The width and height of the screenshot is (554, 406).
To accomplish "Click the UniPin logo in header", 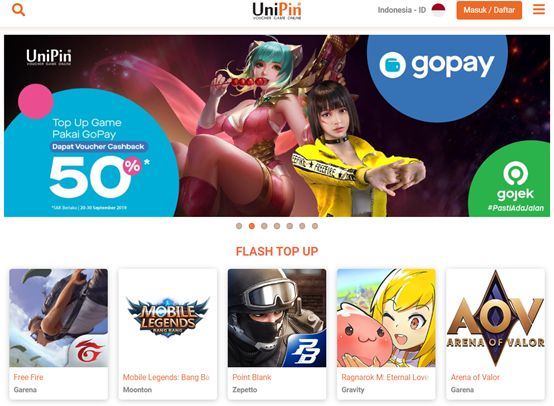I will coord(277,11).
